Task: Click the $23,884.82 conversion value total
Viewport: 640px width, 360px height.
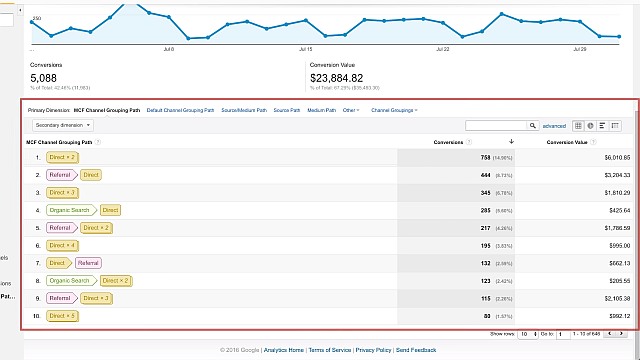Action: (336, 78)
